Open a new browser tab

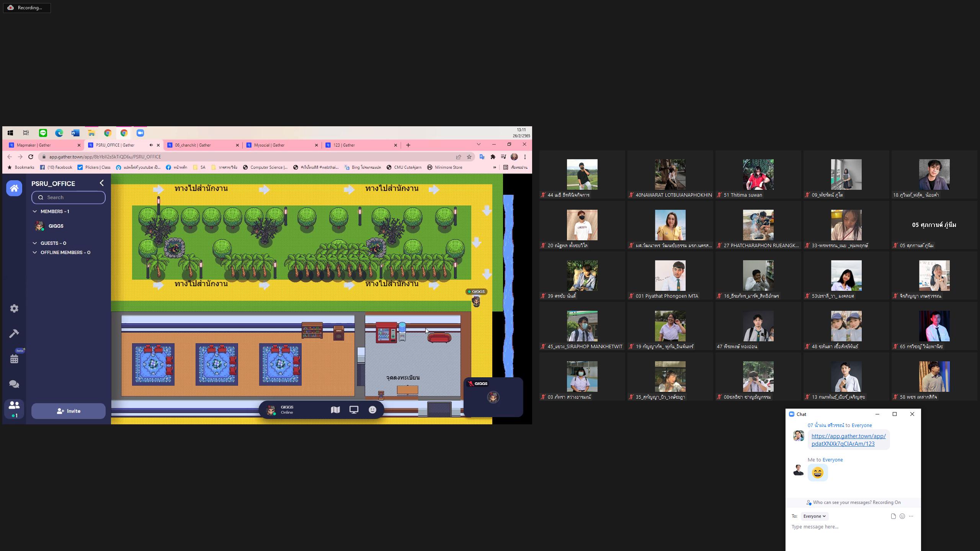pyautogui.click(x=408, y=145)
